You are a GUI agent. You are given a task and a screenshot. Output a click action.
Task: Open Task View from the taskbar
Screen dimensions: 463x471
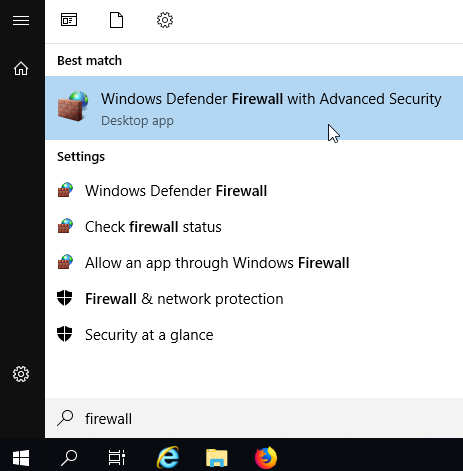coord(117,458)
